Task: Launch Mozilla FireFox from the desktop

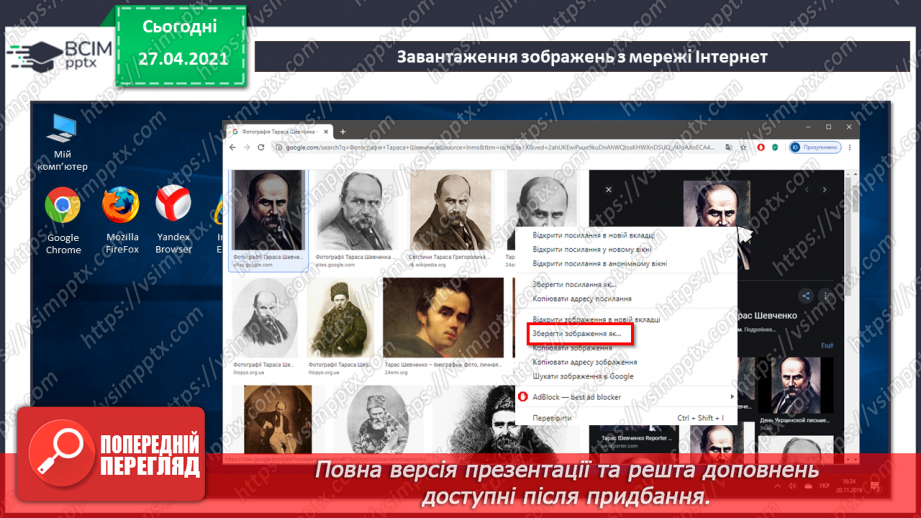Action: click(x=122, y=220)
